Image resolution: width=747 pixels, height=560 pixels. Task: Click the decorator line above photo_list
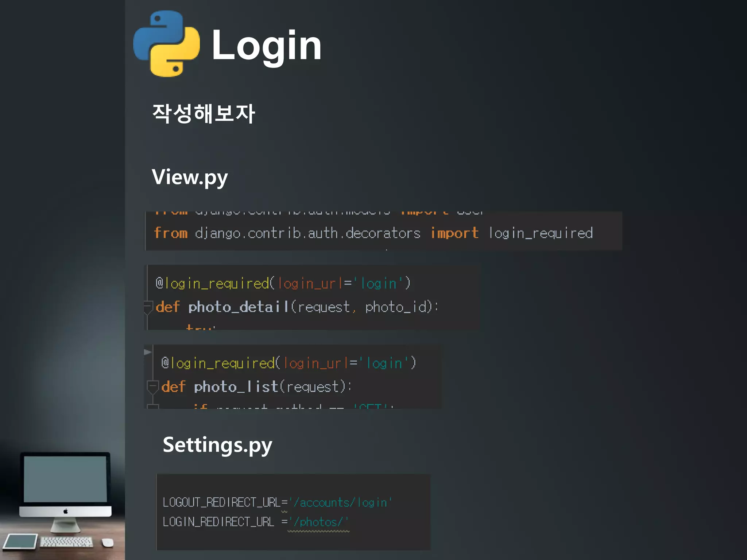289,363
